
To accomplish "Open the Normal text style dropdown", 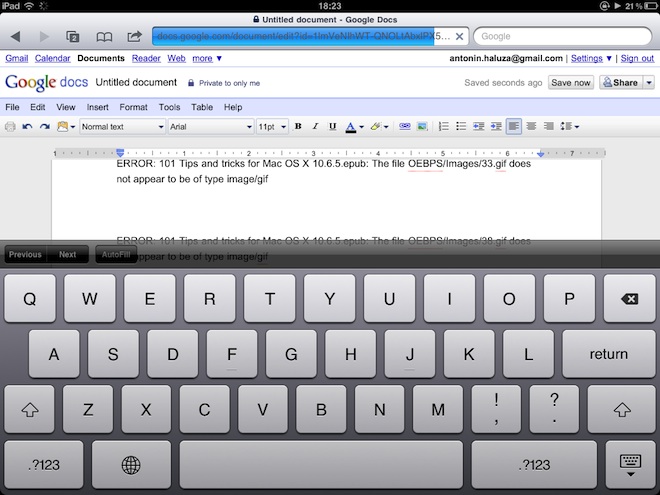I will point(122,127).
